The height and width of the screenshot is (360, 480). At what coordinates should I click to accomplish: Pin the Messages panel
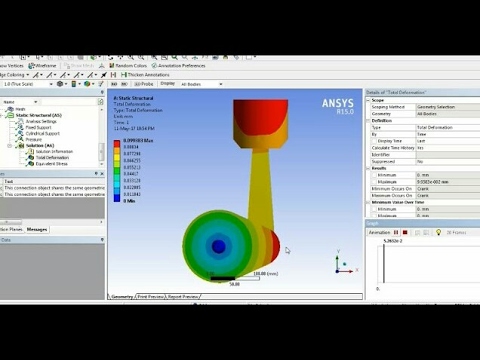tap(96, 174)
